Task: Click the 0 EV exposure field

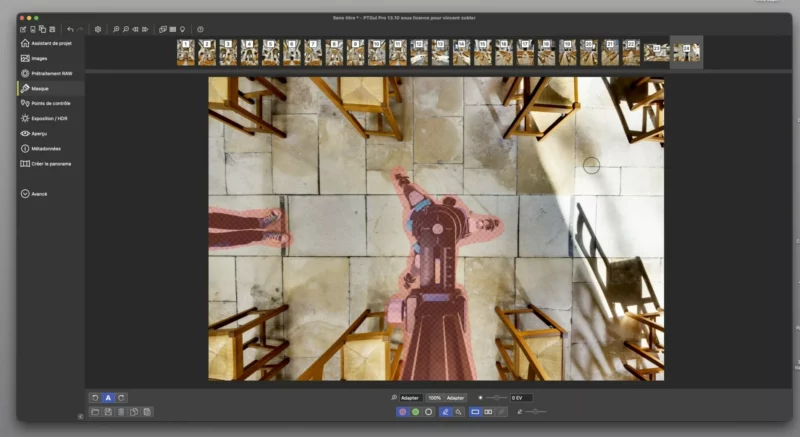Action: point(521,398)
